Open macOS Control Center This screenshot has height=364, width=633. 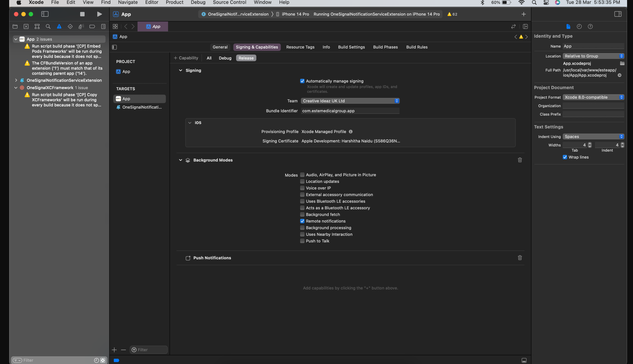pos(546,2)
